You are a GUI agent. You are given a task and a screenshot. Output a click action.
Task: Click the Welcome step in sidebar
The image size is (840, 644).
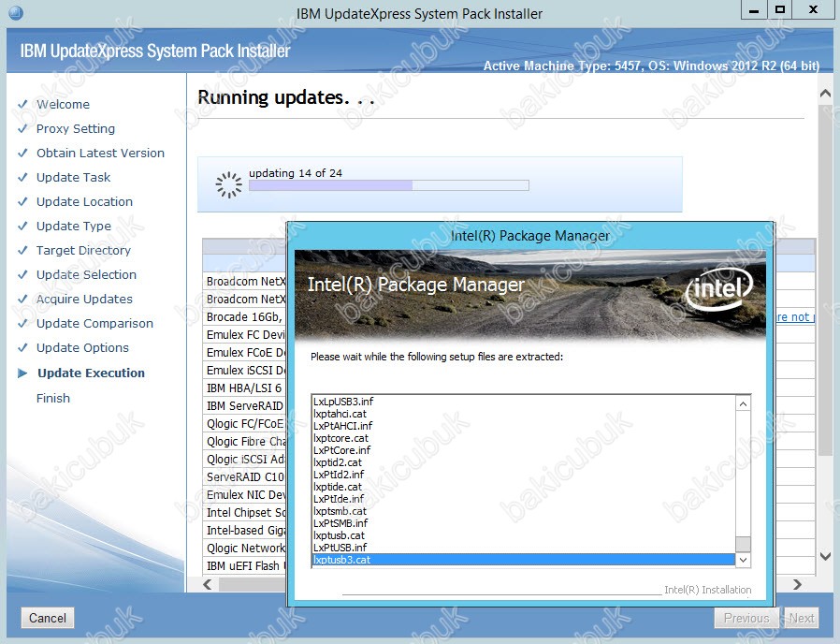coord(63,104)
